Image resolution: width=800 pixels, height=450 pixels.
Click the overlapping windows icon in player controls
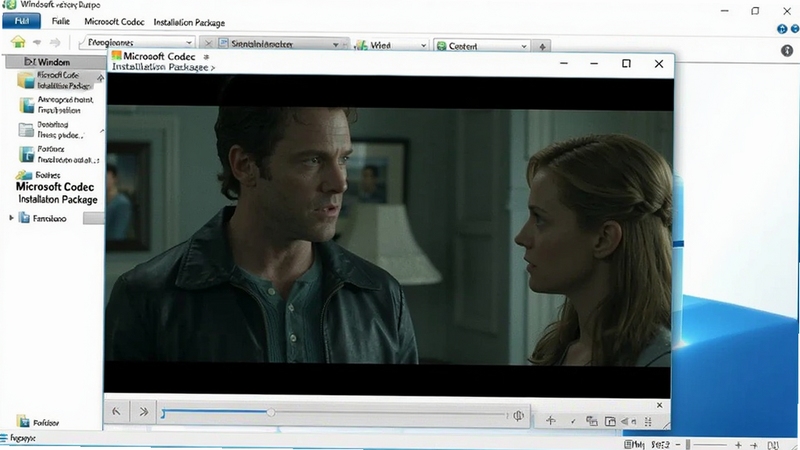click(591, 421)
